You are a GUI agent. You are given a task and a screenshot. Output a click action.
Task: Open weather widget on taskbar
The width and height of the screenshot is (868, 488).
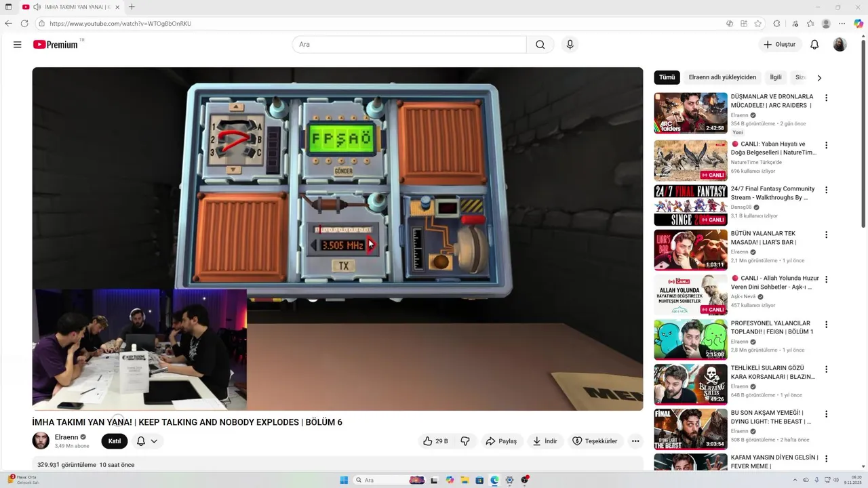tap(24, 480)
